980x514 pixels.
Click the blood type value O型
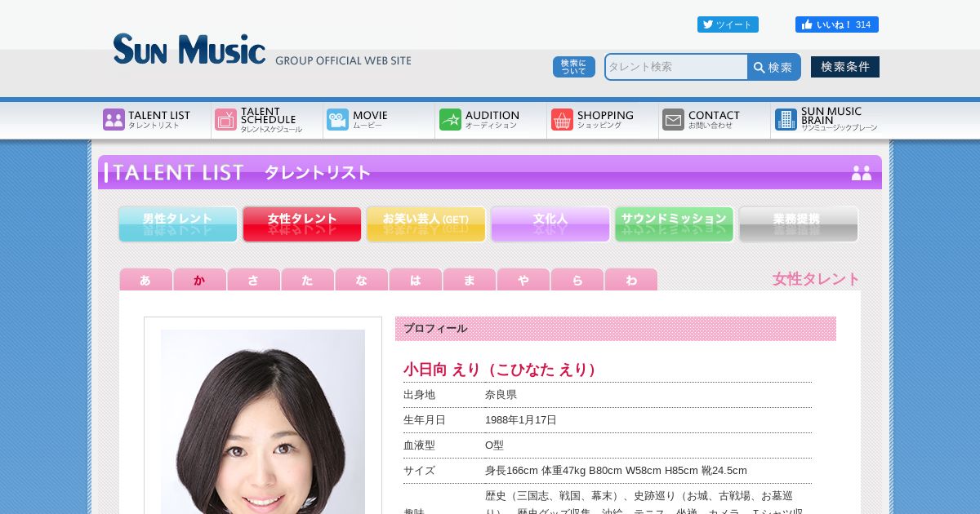click(x=494, y=445)
